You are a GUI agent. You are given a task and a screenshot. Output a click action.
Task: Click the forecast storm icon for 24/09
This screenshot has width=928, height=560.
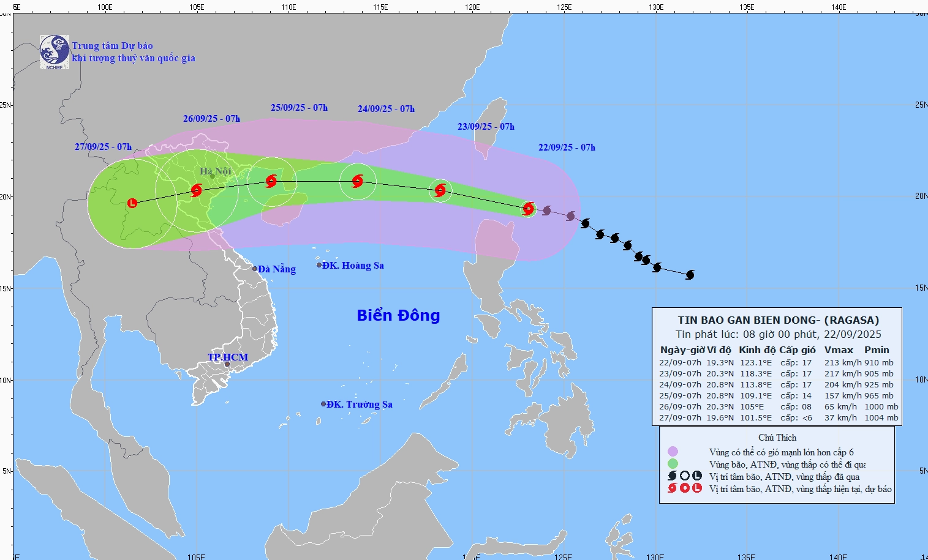[358, 181]
